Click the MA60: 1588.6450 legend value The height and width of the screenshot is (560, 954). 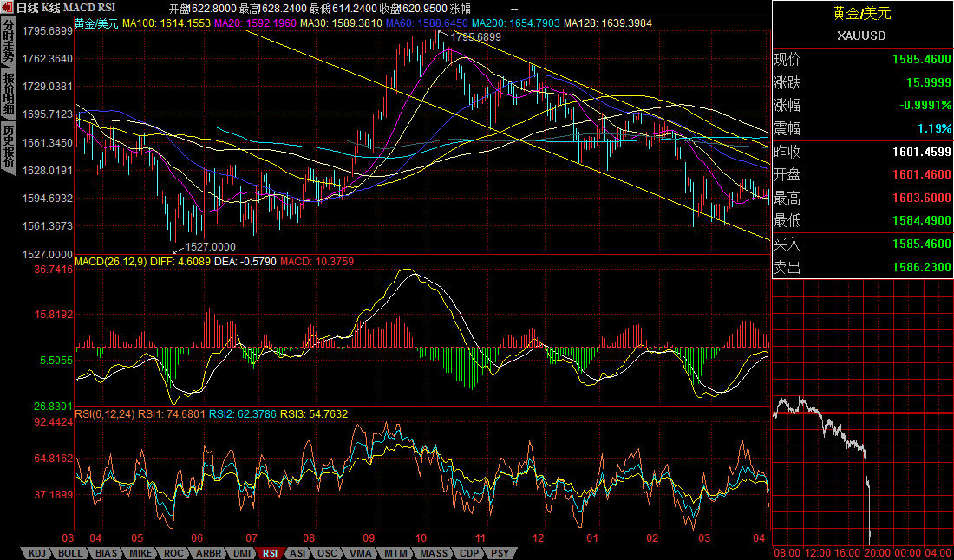click(427, 23)
